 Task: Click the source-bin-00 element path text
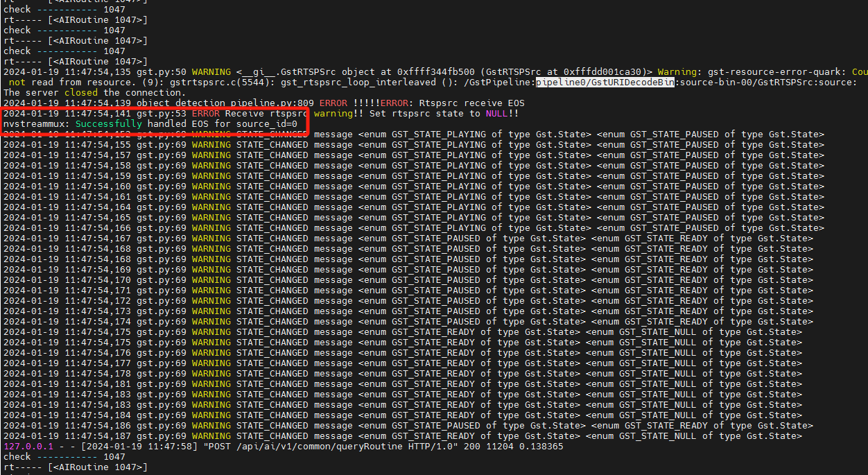(x=714, y=82)
